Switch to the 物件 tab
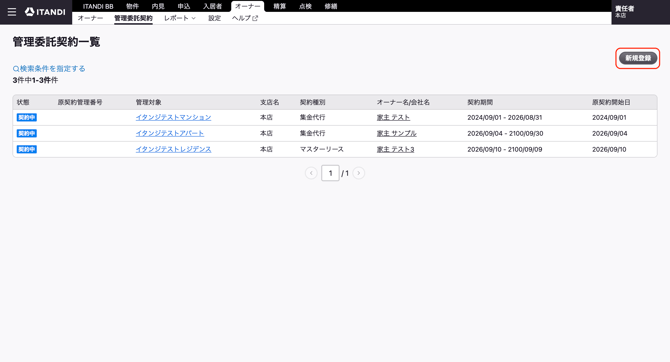670x362 pixels. point(132,6)
